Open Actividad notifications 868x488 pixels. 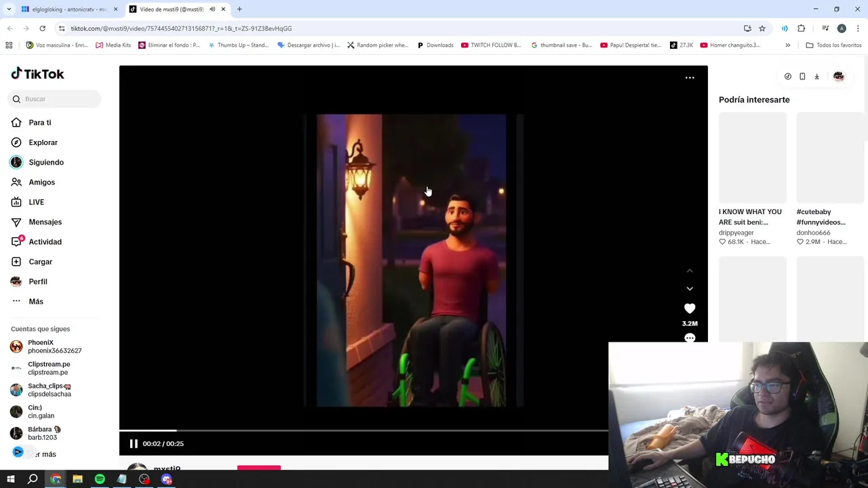tap(45, 242)
